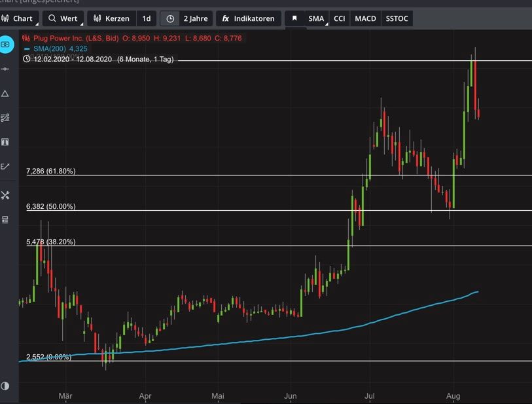
Task: Click the 1d interval button
Action: tap(147, 18)
